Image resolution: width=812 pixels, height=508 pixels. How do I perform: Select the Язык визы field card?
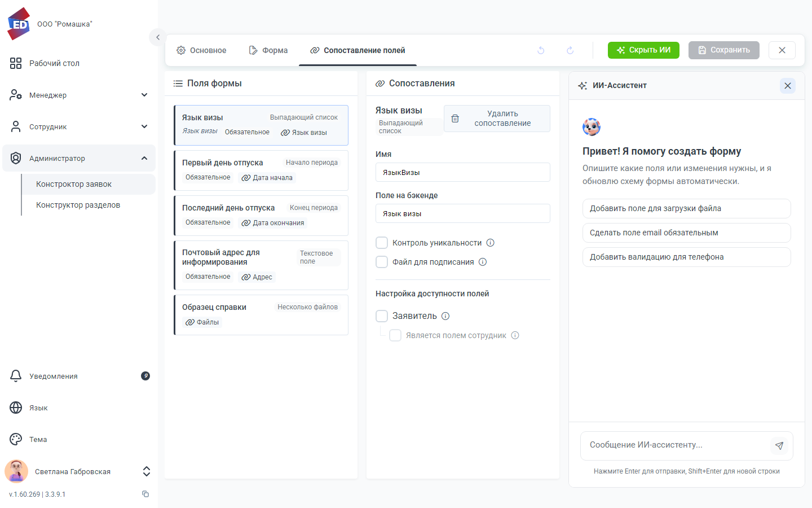tap(261, 125)
